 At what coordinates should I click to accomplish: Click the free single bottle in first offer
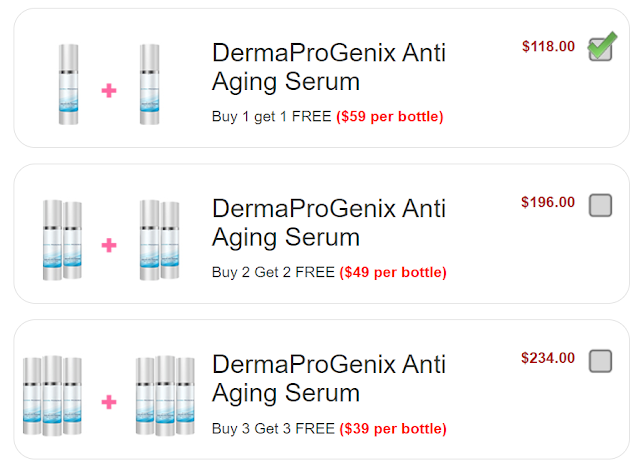pos(150,84)
